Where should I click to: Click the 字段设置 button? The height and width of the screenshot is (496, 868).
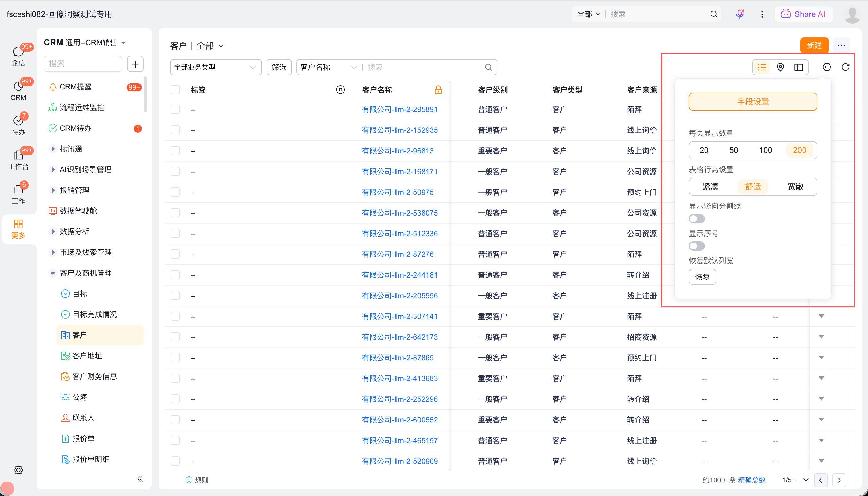point(753,101)
